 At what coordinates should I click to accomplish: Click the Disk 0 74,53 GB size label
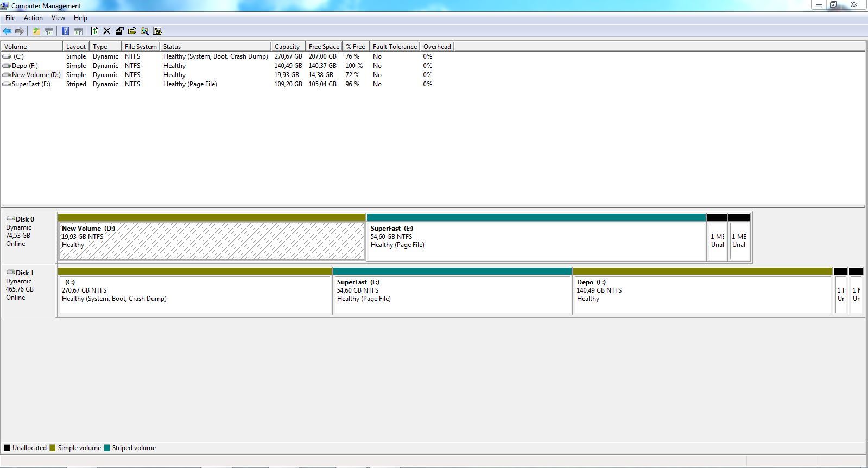18,236
